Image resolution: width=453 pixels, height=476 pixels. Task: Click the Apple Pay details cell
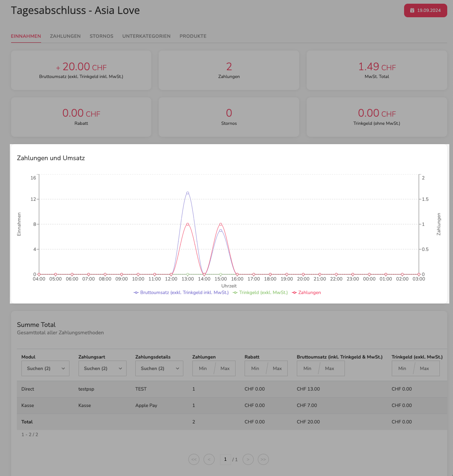point(146,406)
